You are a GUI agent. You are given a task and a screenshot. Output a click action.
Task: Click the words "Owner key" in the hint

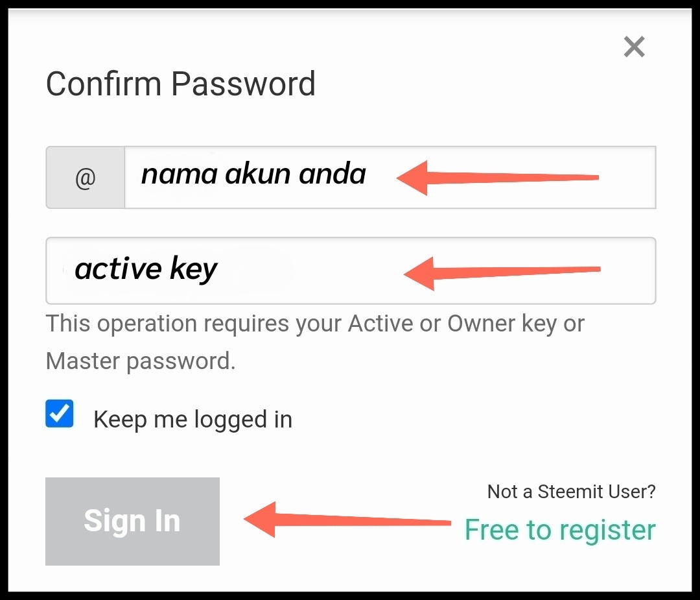(x=502, y=324)
